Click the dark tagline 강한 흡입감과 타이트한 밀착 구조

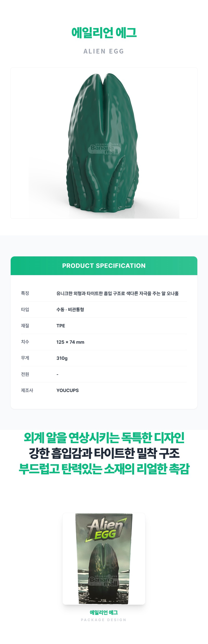point(104,454)
